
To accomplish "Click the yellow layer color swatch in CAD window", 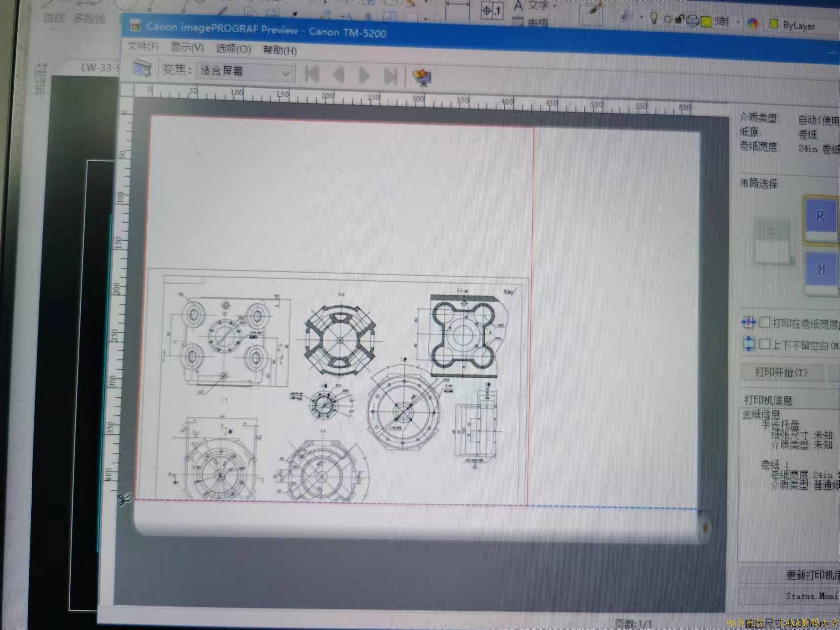I will coord(707,22).
